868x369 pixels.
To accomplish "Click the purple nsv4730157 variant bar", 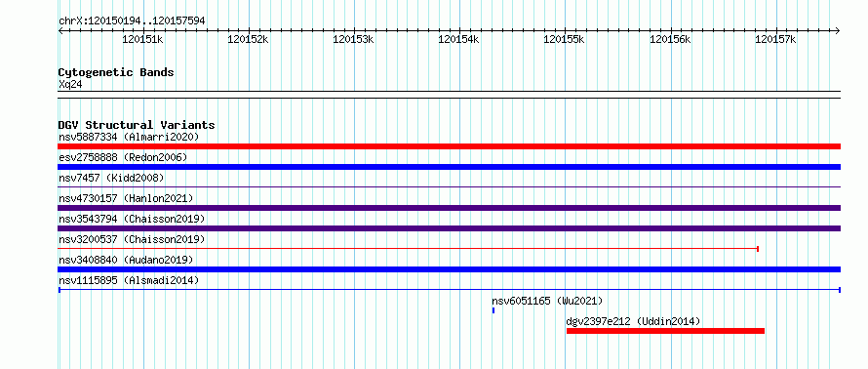I will click(449, 208).
